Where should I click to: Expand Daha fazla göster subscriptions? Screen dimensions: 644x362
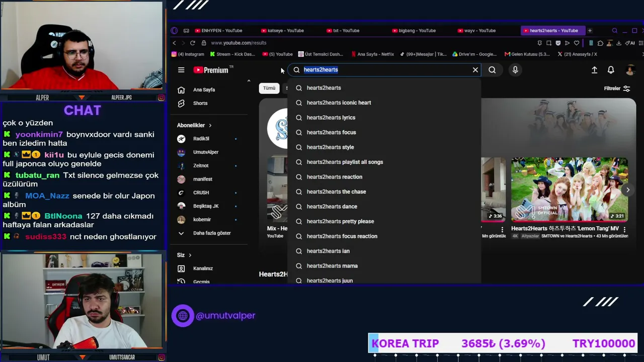point(212,233)
